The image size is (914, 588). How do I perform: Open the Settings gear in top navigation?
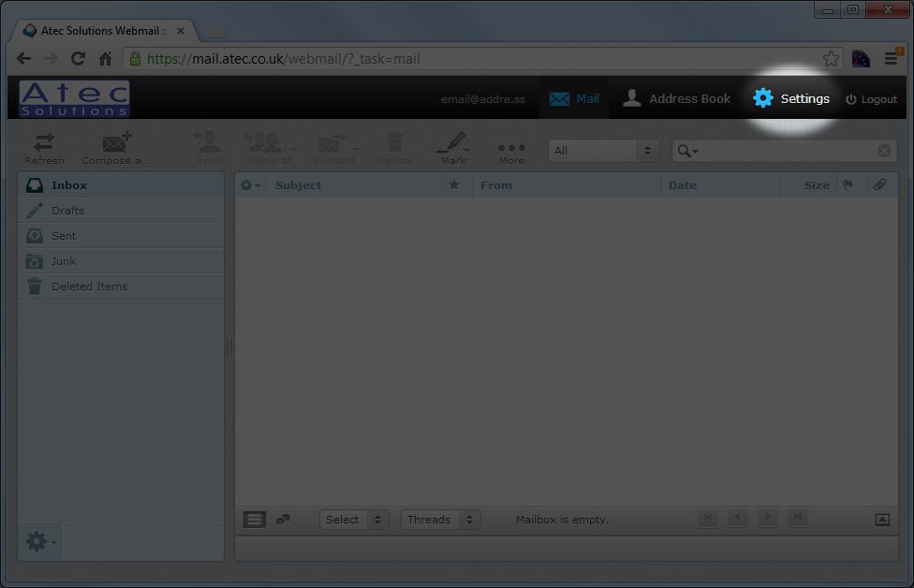click(x=763, y=98)
